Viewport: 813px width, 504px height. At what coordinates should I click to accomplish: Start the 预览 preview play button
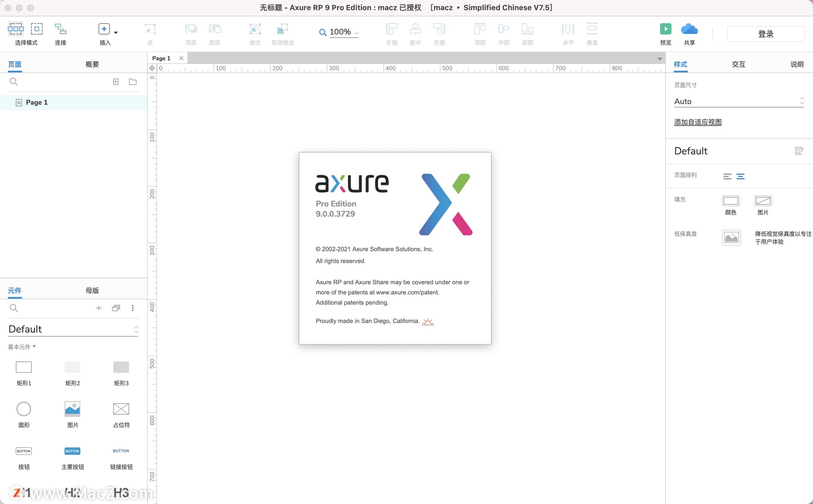click(666, 29)
